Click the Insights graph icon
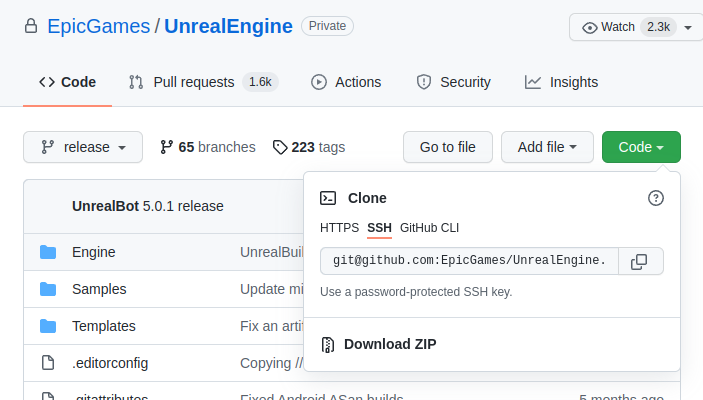 [x=533, y=82]
